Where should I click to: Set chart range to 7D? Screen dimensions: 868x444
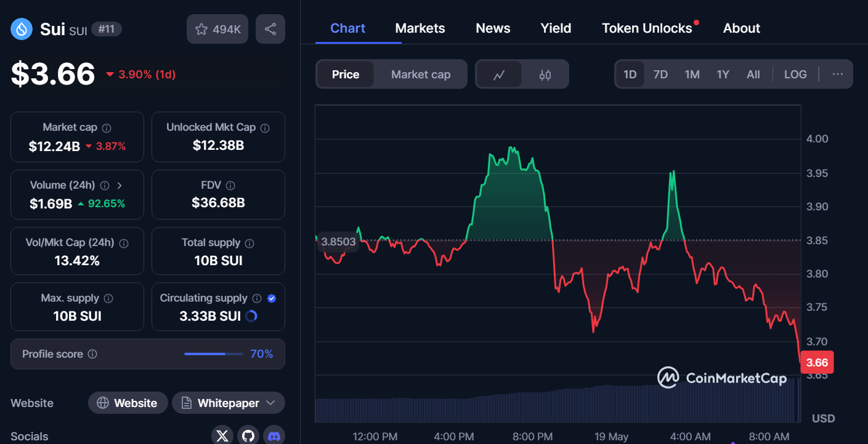[x=660, y=75]
